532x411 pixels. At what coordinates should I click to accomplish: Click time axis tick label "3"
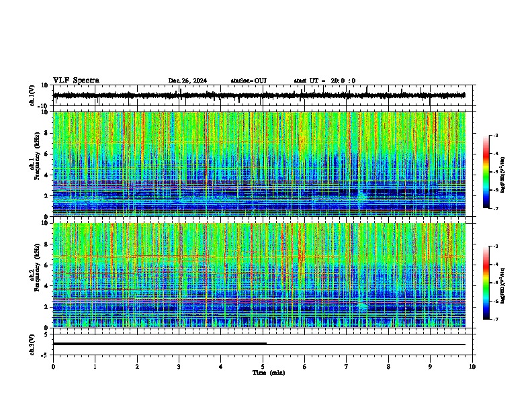(x=179, y=367)
